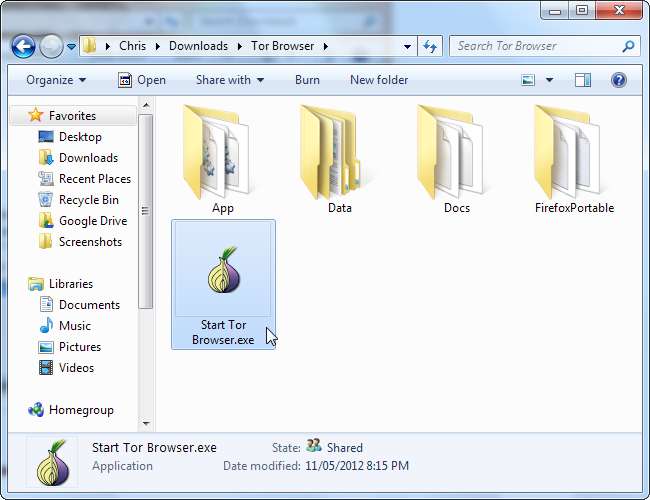Select the FirefoxPortable folder
The image size is (650, 500).
[x=574, y=160]
